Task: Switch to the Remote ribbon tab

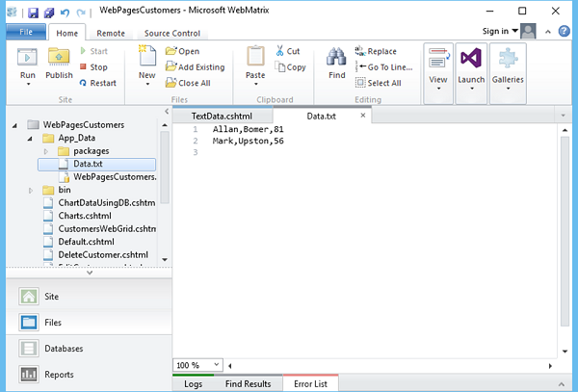Action: point(111,33)
